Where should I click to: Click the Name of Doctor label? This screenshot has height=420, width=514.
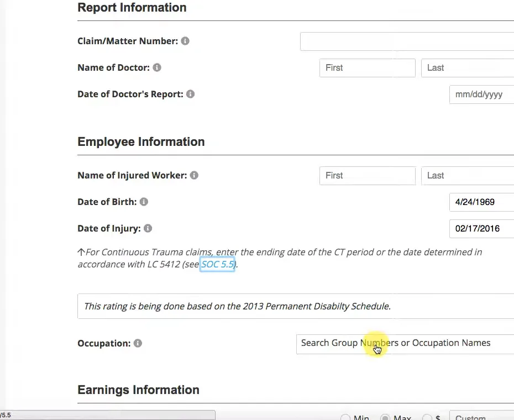point(113,67)
